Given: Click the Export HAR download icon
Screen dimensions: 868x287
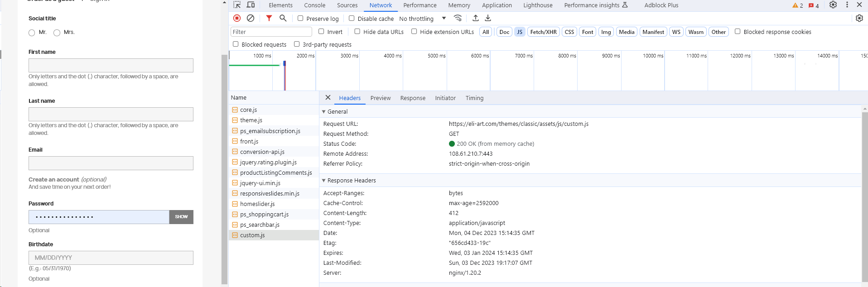Looking at the screenshot, I should [488, 18].
